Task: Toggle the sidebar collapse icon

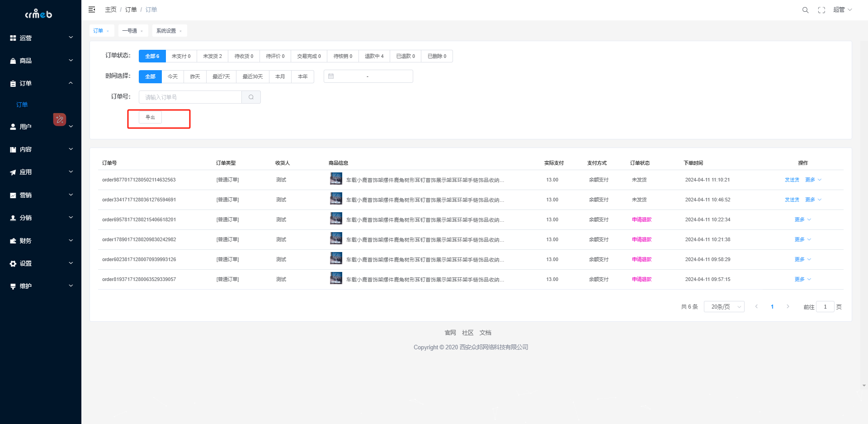Action: (92, 10)
